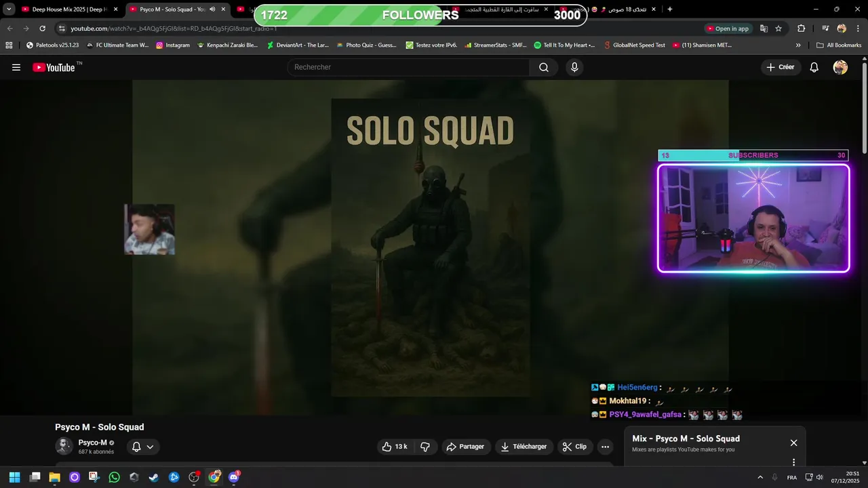Click the Open in app button

point(728,28)
